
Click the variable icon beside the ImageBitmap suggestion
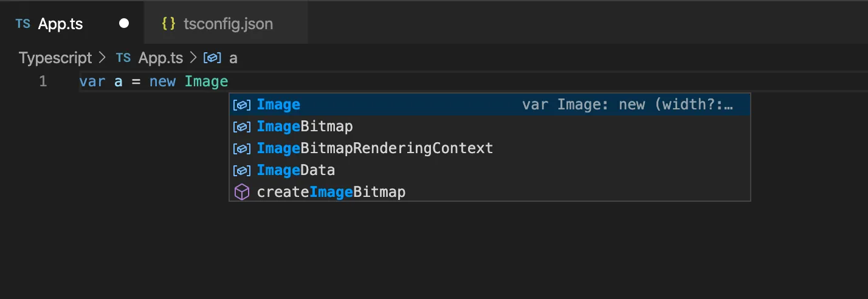(x=242, y=126)
